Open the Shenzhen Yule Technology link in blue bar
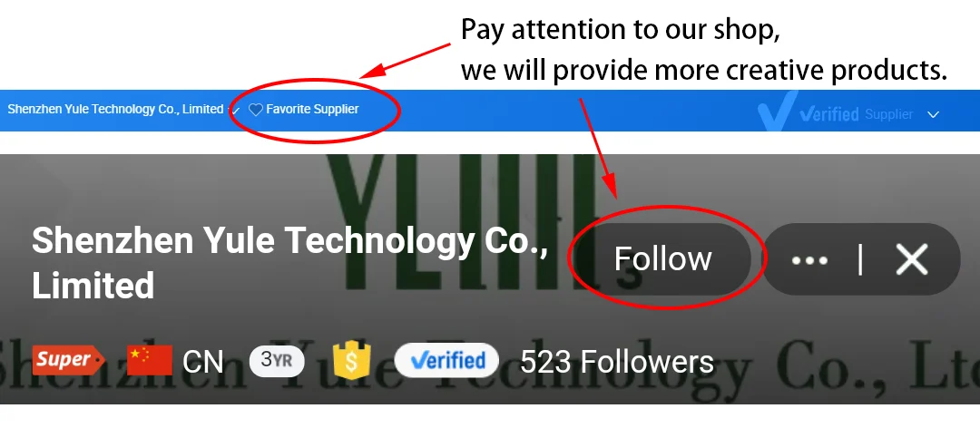 [x=115, y=110]
